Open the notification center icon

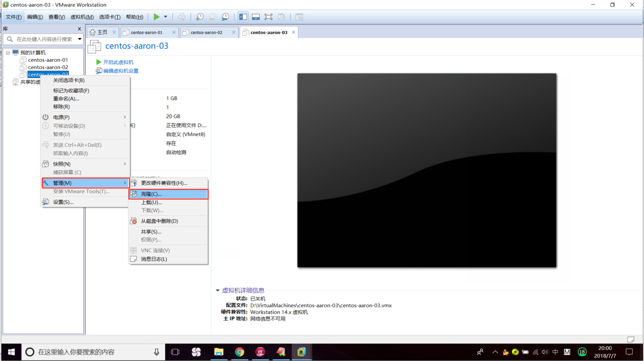(x=629, y=352)
